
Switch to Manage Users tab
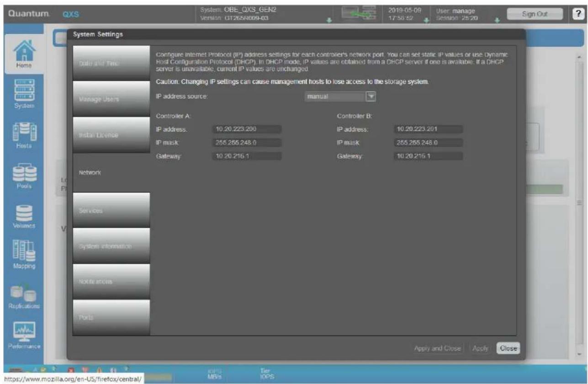pos(111,99)
